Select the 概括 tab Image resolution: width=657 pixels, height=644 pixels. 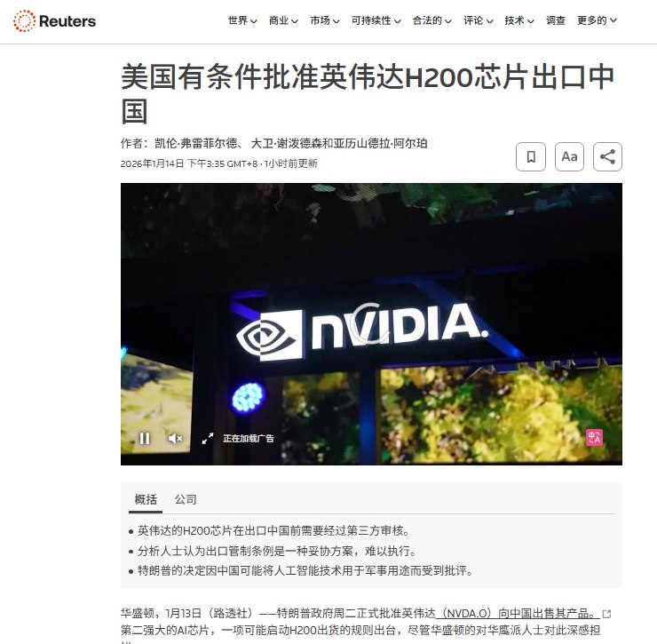point(146,499)
